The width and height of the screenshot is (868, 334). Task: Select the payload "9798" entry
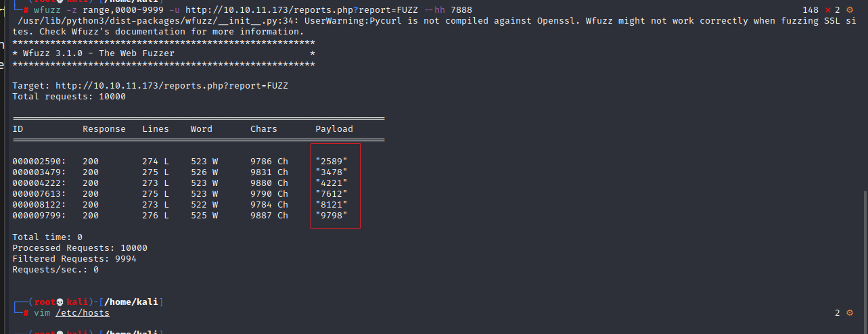pyautogui.click(x=332, y=216)
